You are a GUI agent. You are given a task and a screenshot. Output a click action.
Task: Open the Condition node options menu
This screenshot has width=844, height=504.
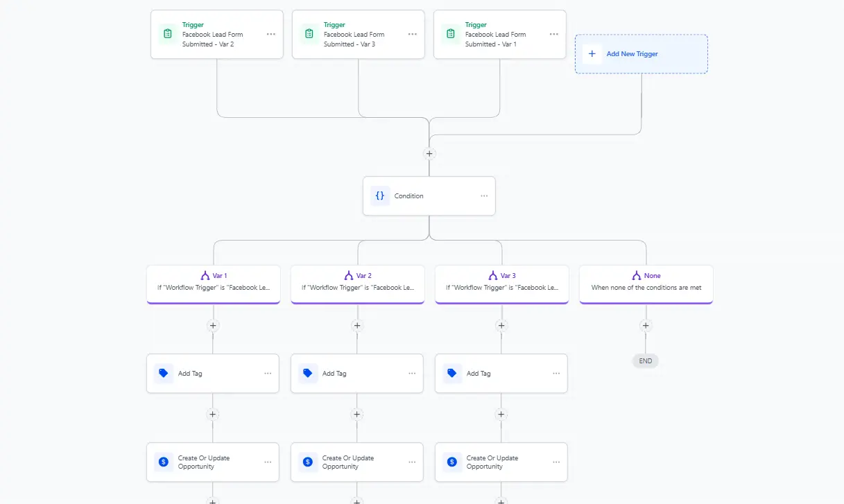[484, 195]
